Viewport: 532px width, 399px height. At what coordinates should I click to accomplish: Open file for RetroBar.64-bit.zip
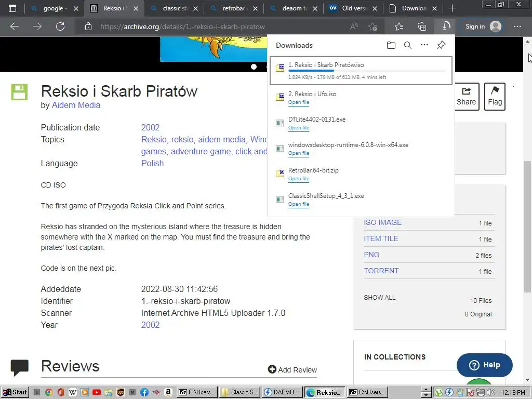299,179
